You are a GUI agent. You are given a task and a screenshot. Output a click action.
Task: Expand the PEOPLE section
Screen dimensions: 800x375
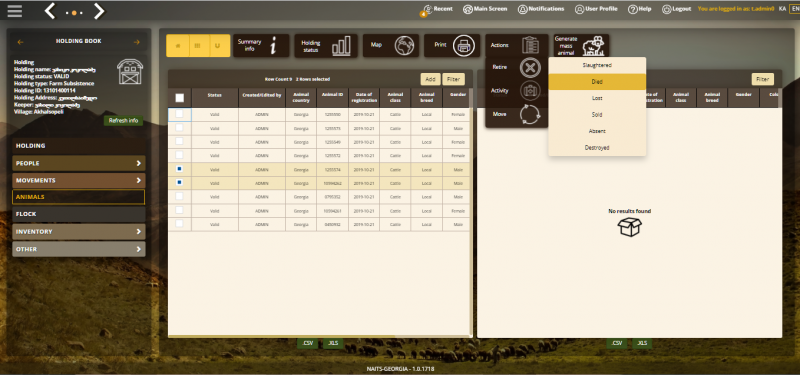tap(79, 163)
